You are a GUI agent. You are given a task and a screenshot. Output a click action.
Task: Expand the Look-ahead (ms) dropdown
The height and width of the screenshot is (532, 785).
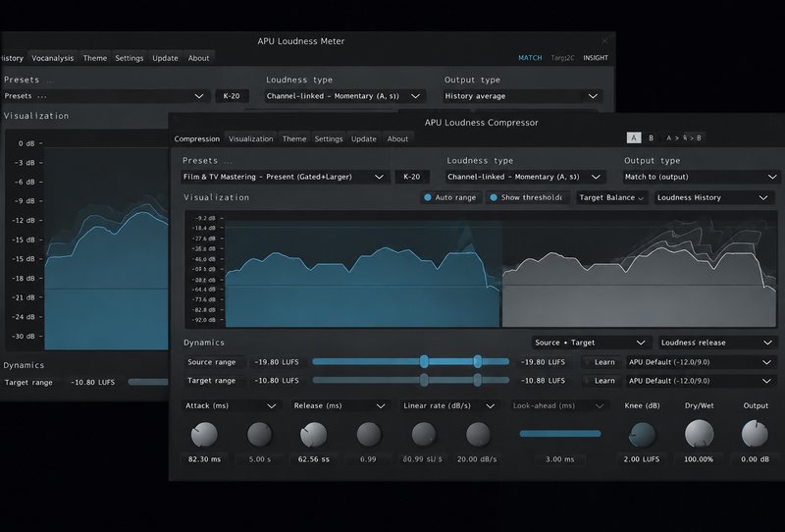tap(558, 405)
